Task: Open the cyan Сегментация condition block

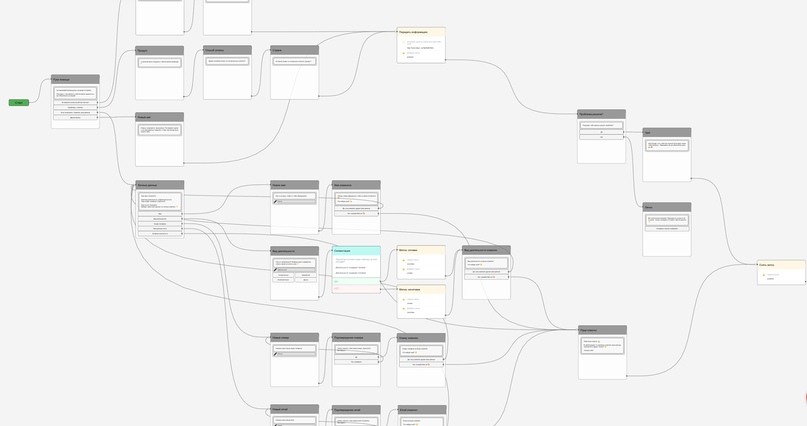Action: point(356,251)
